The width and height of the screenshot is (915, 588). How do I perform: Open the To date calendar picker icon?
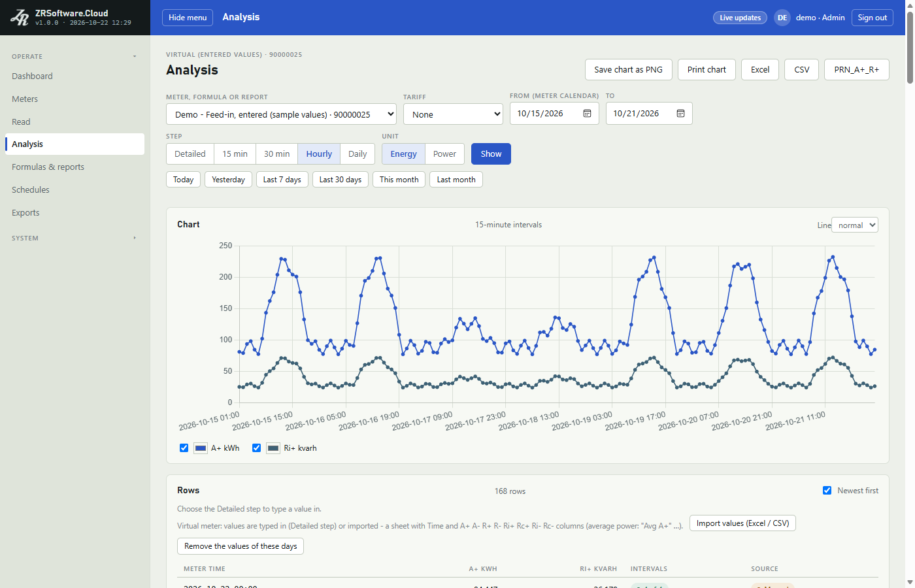[x=680, y=114]
